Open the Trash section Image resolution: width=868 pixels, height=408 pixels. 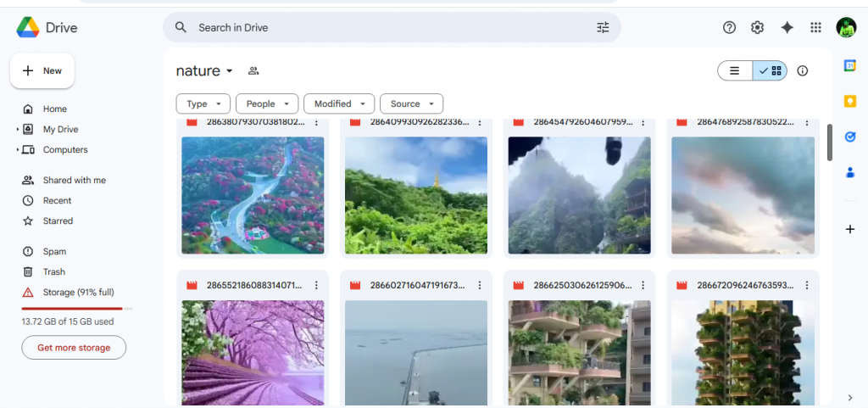tap(54, 272)
